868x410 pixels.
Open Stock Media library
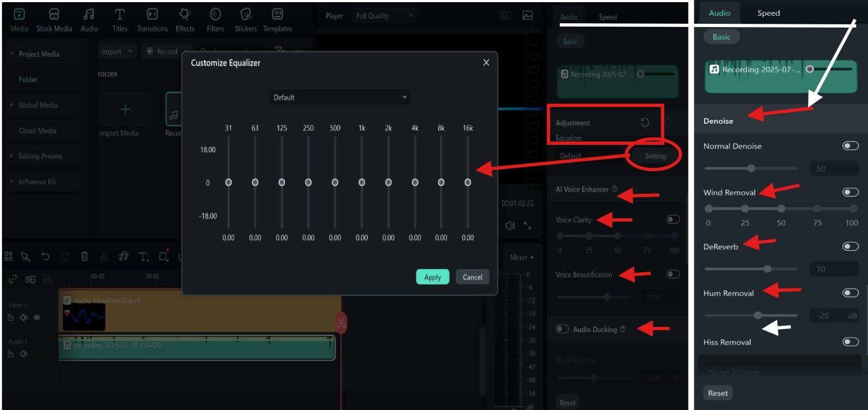click(54, 20)
